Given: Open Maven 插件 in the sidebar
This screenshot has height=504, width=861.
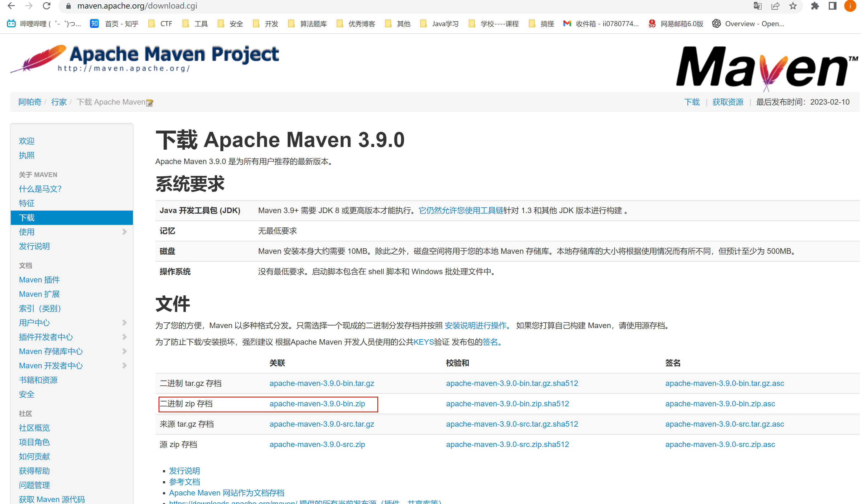Looking at the screenshot, I should coord(39,279).
